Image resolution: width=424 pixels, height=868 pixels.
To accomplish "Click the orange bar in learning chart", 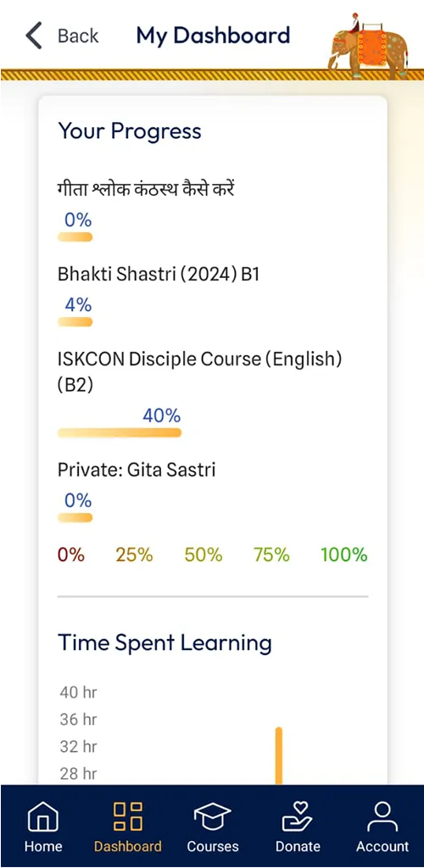I will (x=279, y=755).
